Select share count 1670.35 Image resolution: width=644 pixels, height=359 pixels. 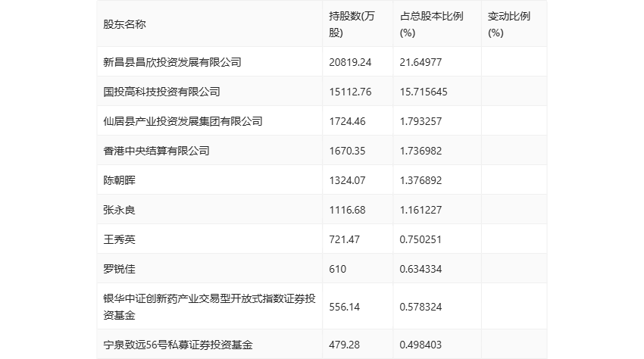[347, 151]
